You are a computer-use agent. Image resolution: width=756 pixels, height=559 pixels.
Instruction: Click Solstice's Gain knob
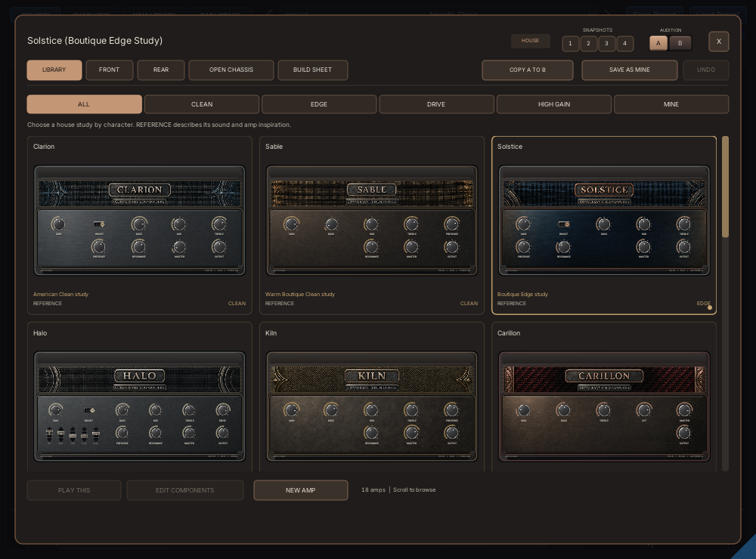tap(523, 224)
